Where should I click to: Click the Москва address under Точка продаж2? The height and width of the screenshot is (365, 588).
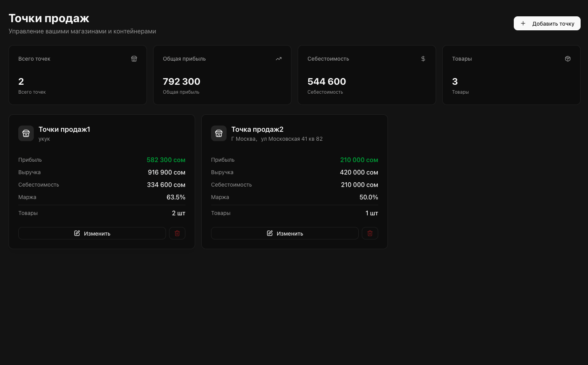tap(277, 139)
